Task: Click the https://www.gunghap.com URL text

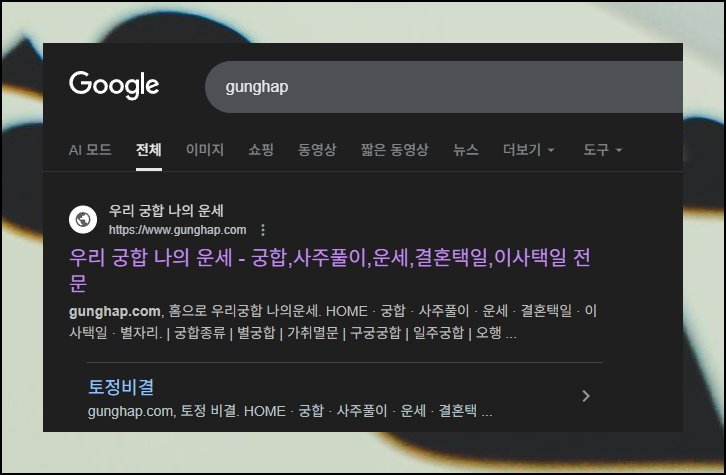Action: click(177, 230)
